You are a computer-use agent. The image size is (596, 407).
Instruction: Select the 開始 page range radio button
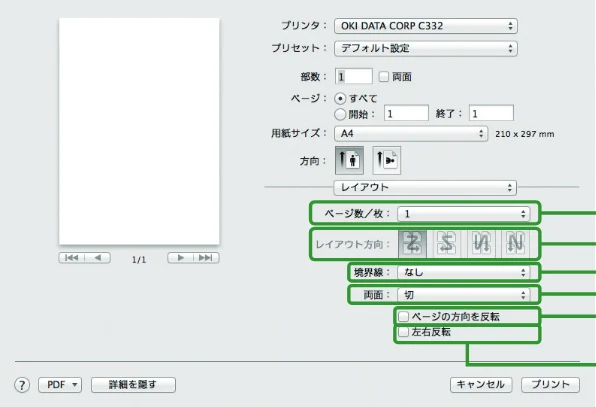point(340,114)
